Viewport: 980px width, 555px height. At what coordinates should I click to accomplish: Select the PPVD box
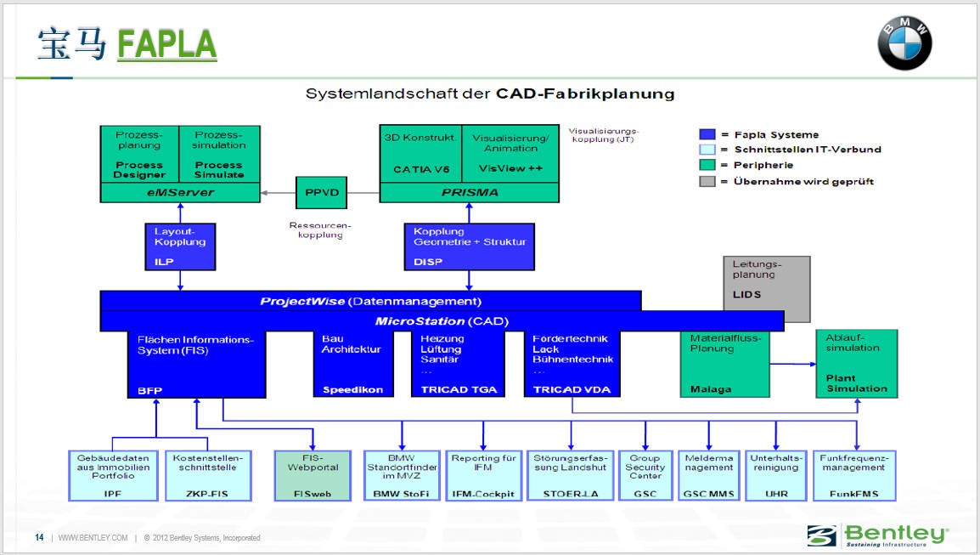pyautogui.click(x=321, y=193)
